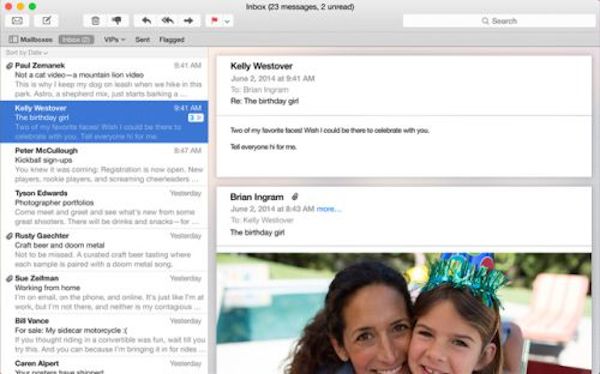Reply all to the selected message

168,21
